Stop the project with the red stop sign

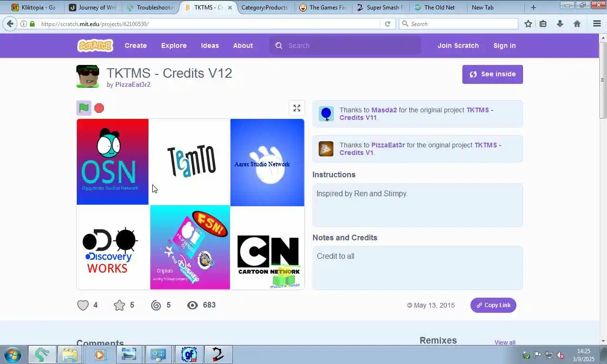(x=99, y=108)
